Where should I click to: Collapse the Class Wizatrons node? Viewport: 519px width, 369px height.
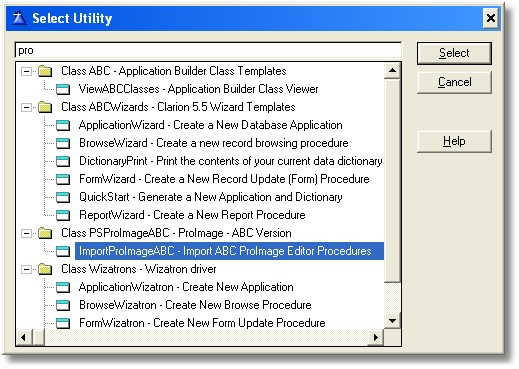[26, 269]
